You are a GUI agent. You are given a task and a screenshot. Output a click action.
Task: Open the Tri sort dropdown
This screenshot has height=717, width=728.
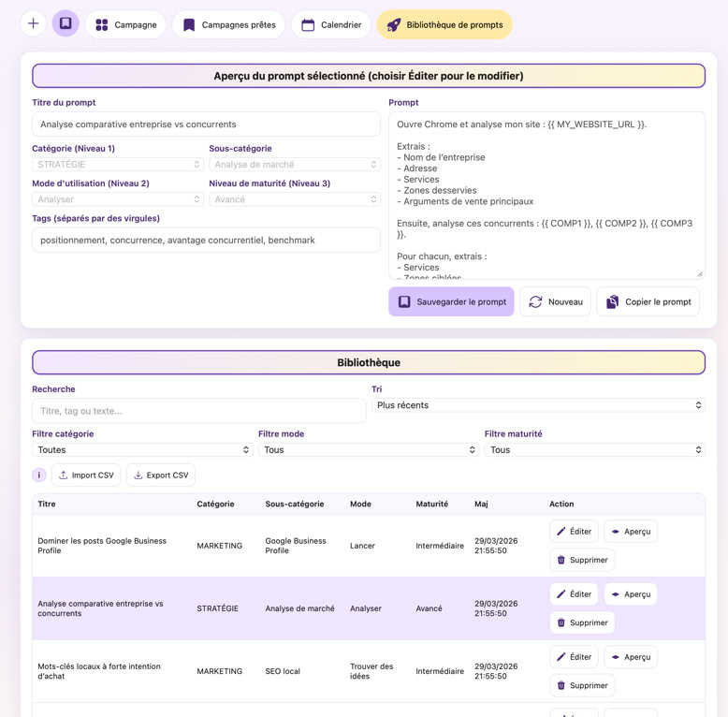[538, 405]
